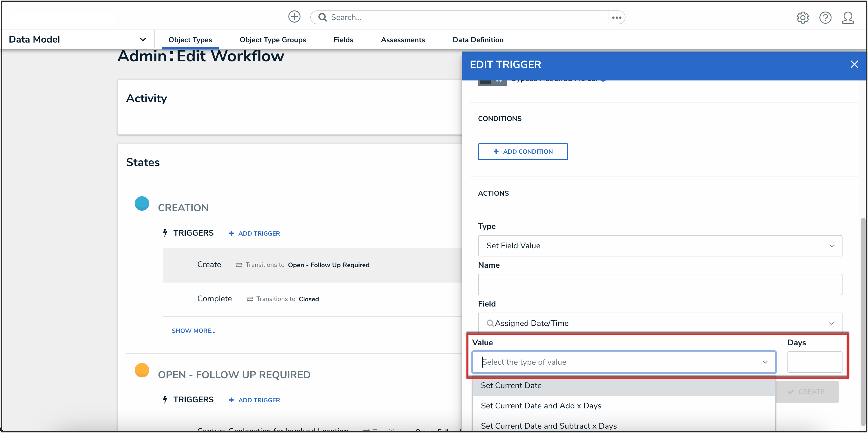The height and width of the screenshot is (433, 868).
Task: Open the Assigned Date/Time field dropdown
Action: pyautogui.click(x=659, y=323)
